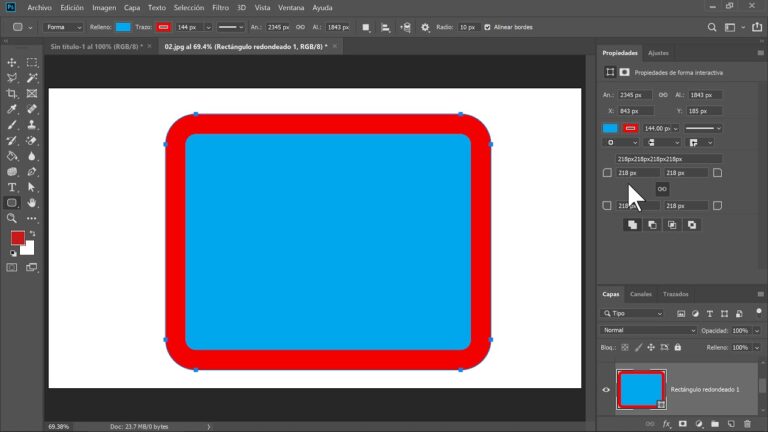This screenshot has height=432, width=768.
Task: Switch to the Canales tab
Action: coord(641,294)
